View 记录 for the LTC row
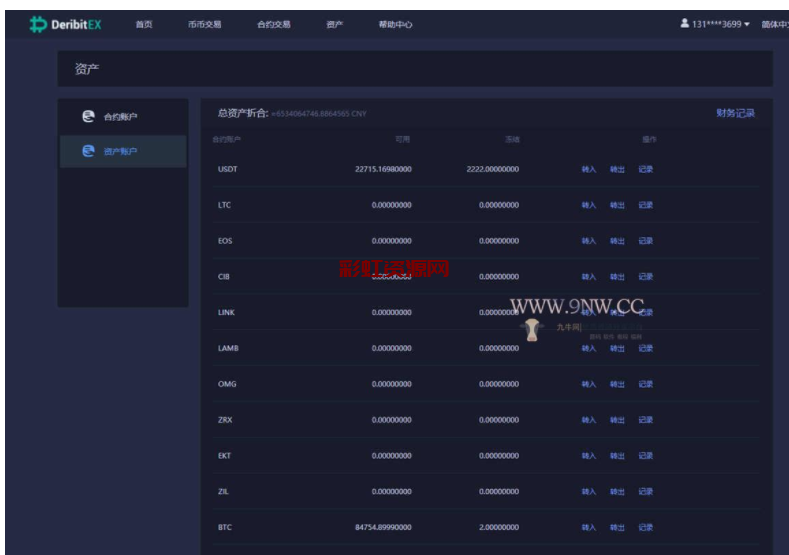Image resolution: width=789 pixels, height=555 pixels. coord(645,205)
